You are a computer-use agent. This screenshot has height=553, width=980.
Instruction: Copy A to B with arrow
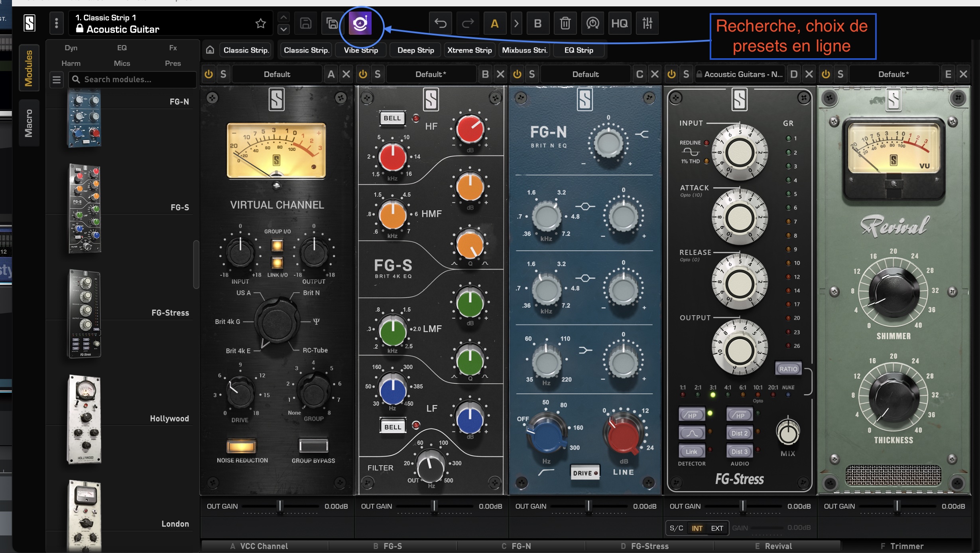click(x=516, y=24)
